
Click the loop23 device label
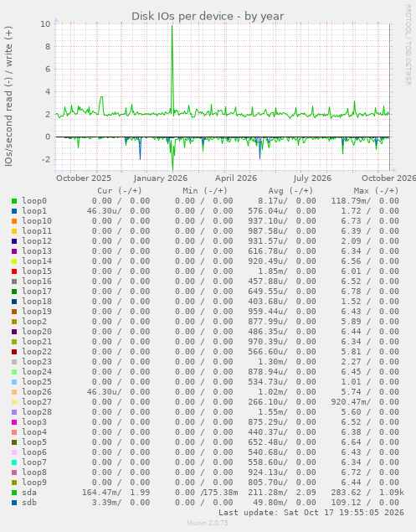[x=37, y=362]
